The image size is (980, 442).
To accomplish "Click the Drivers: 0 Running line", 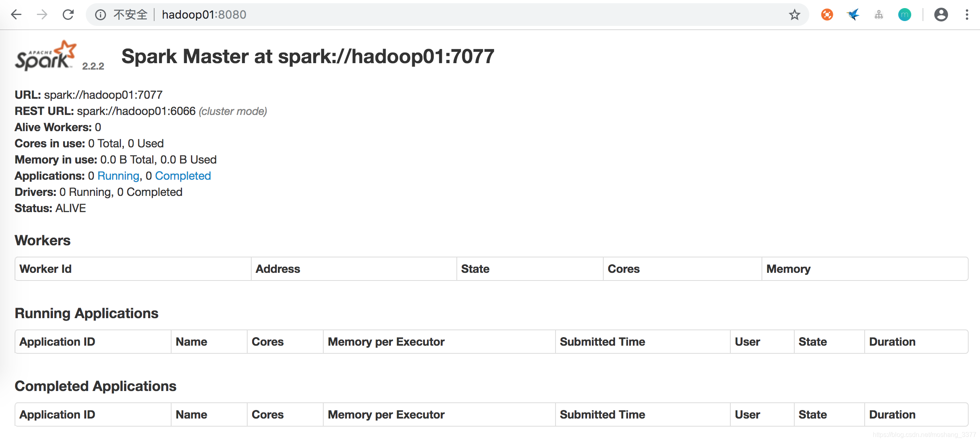I will point(98,192).
